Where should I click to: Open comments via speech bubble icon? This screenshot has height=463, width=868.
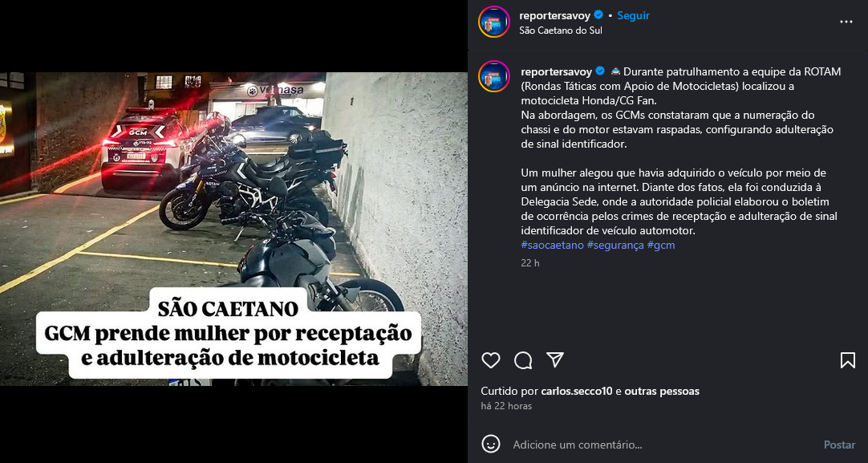click(522, 360)
